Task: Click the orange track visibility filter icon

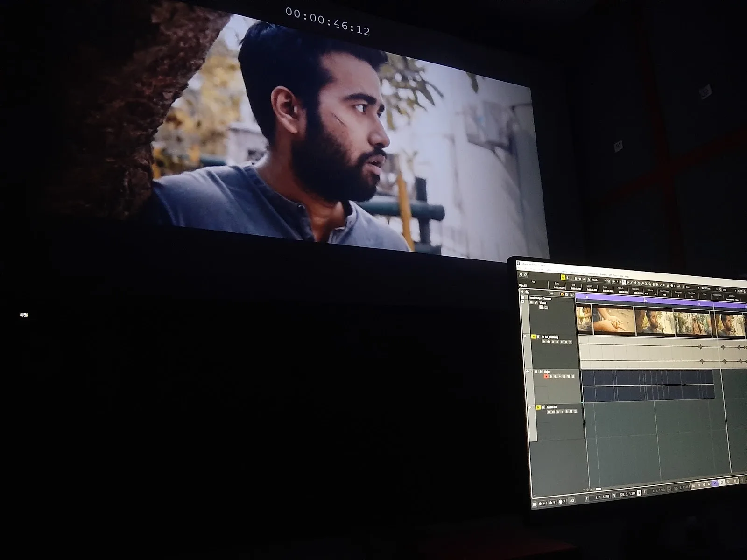Action: click(x=562, y=294)
